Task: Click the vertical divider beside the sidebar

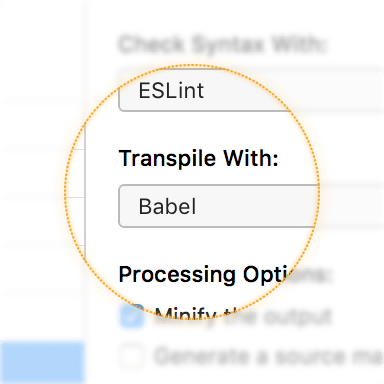Action: pyautogui.click(x=85, y=192)
